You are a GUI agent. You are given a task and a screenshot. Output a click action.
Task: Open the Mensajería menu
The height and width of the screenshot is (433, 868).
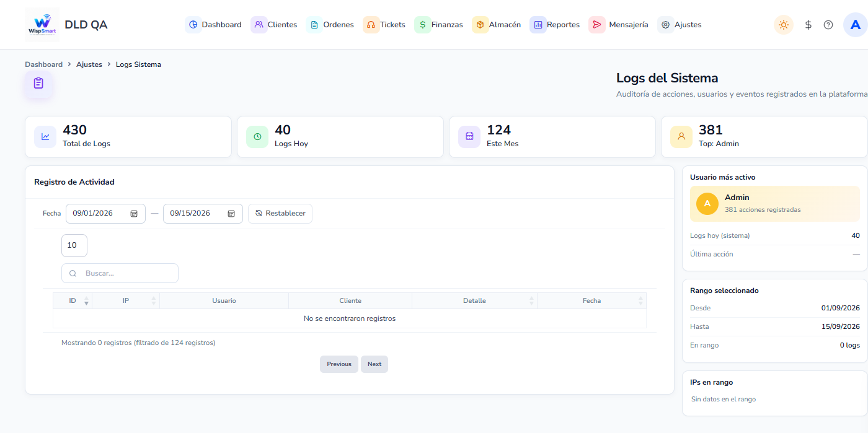pyautogui.click(x=619, y=25)
